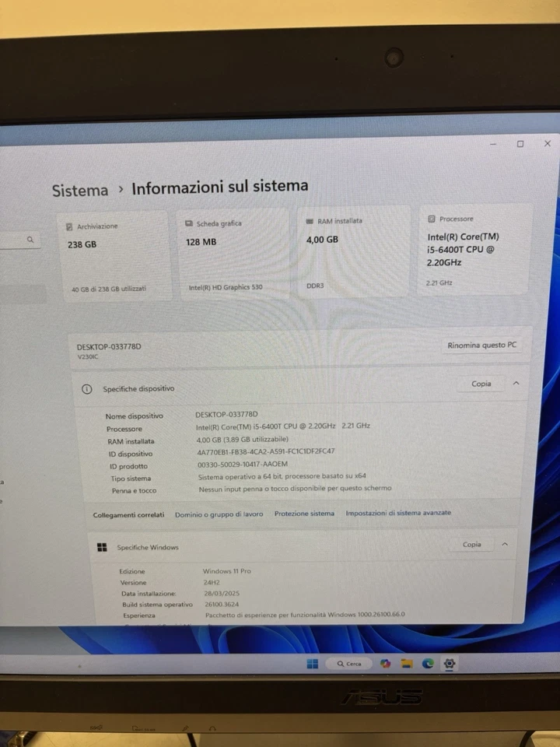
Task: Collapse the Specifiche Windows section chevron
Action: pos(505,544)
